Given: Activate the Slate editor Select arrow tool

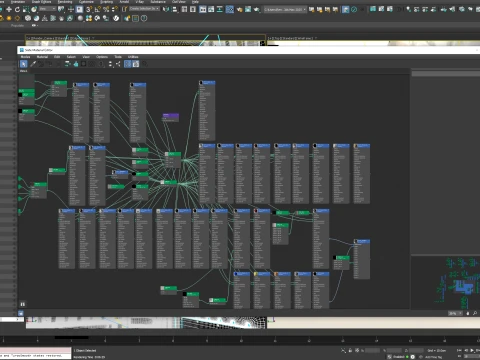Looking at the screenshot, I should click(x=23, y=64).
